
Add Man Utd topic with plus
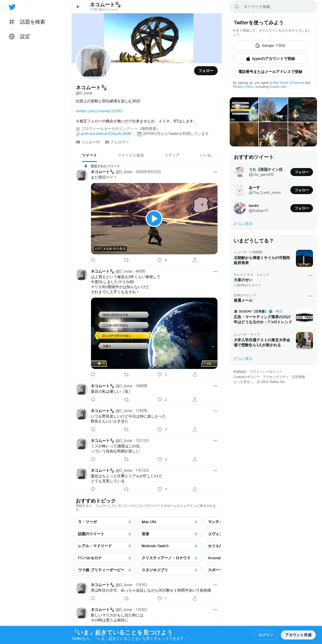(196, 522)
